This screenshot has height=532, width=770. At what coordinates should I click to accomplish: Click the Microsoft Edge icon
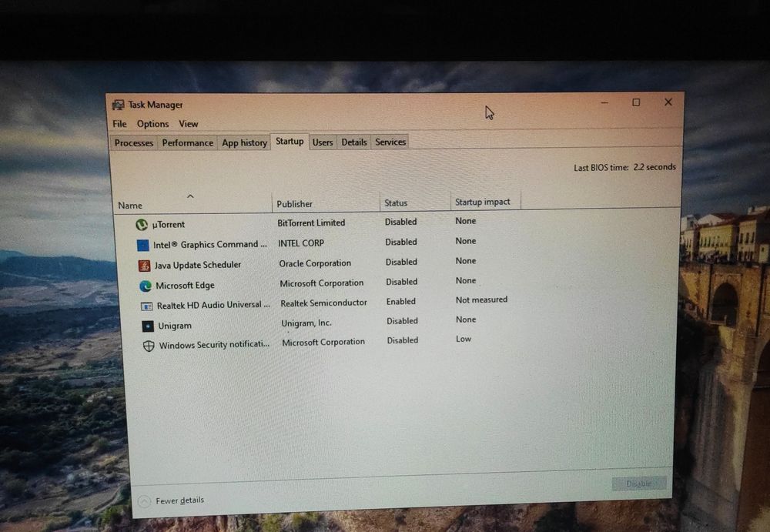click(x=146, y=286)
